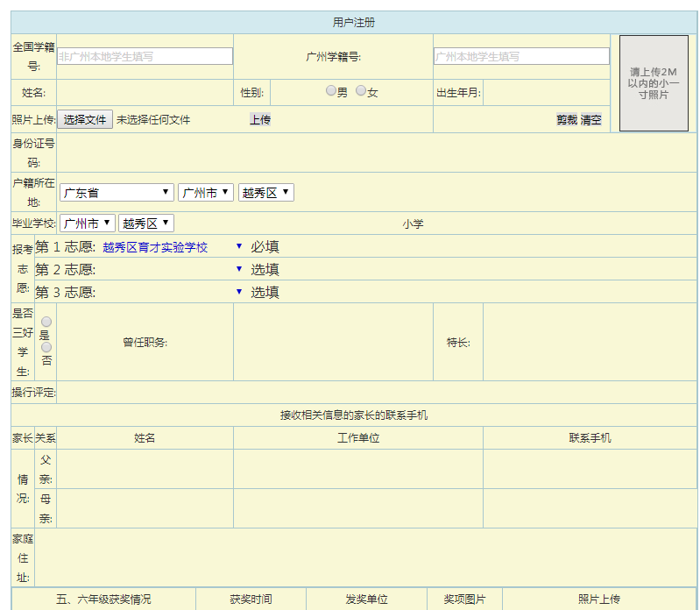
Task: Click the 全国学籍号 input field
Action: pyautogui.click(x=145, y=56)
